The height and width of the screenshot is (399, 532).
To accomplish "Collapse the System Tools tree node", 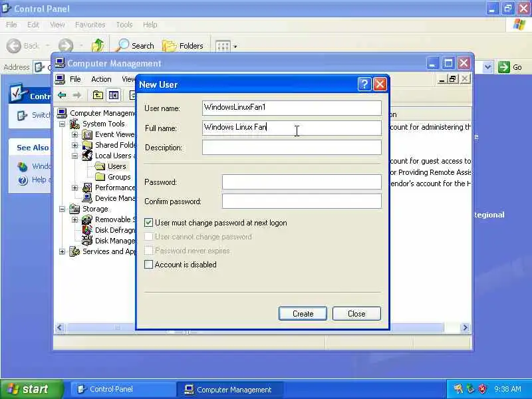I will [x=62, y=124].
